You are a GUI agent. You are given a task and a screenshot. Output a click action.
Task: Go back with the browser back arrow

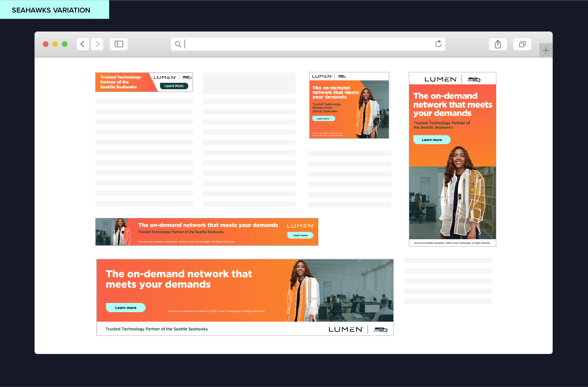point(83,44)
